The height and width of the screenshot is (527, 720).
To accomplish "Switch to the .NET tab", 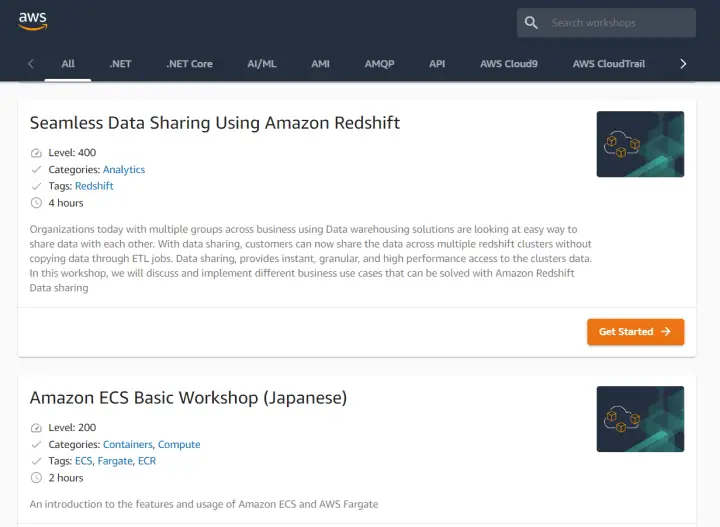I will coord(120,64).
